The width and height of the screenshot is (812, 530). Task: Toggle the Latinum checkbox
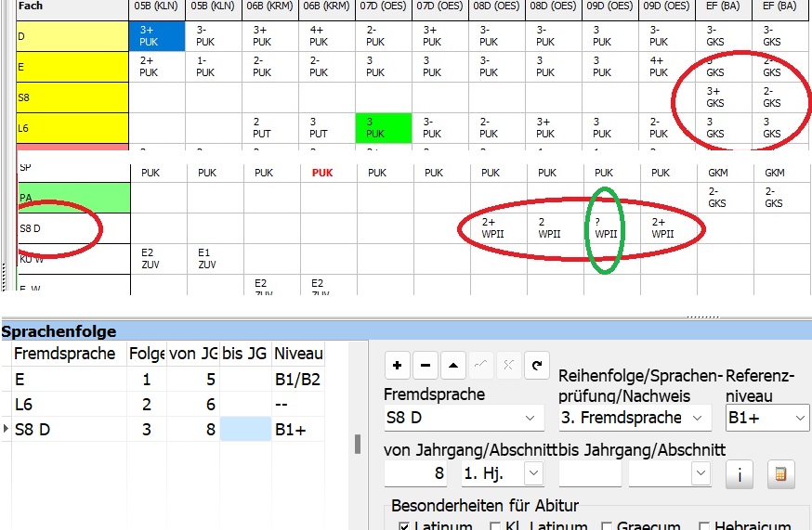click(403, 526)
